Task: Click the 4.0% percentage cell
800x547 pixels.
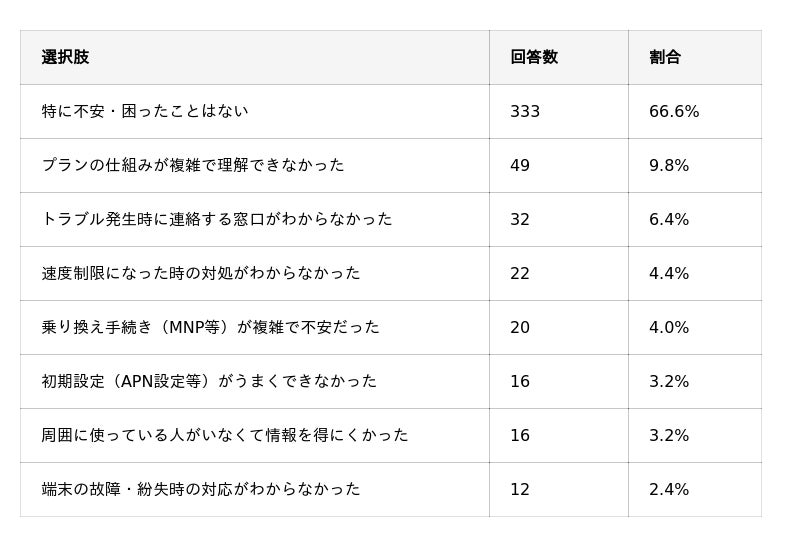Action: (x=669, y=328)
